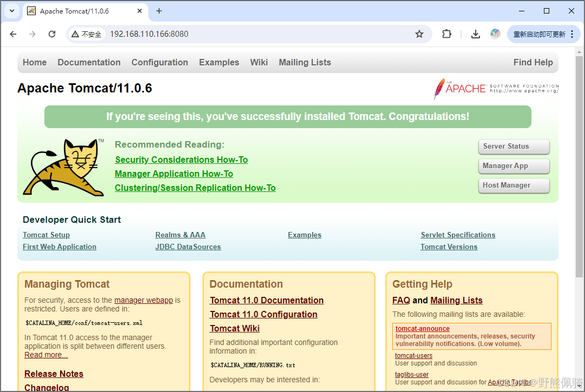Click the Server Status button
This screenshot has height=392, width=585.
click(514, 147)
